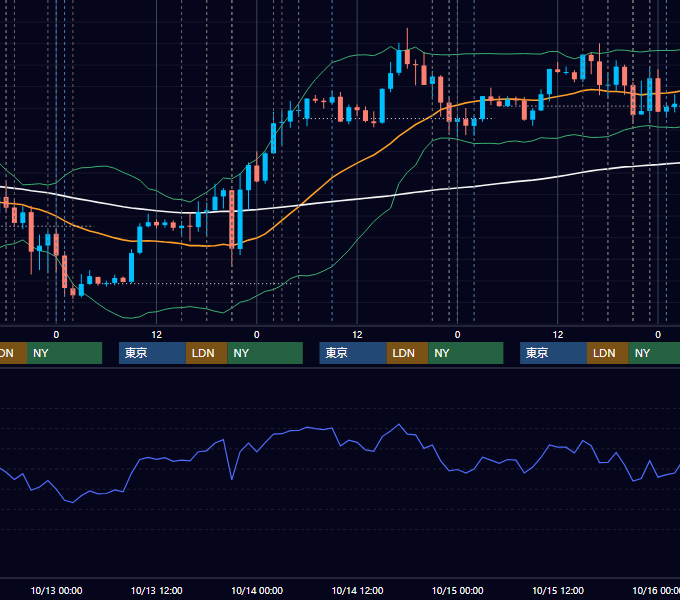Click the highest red candle after 10/14 12:00
The height and width of the screenshot is (600, 680).
pos(407,56)
